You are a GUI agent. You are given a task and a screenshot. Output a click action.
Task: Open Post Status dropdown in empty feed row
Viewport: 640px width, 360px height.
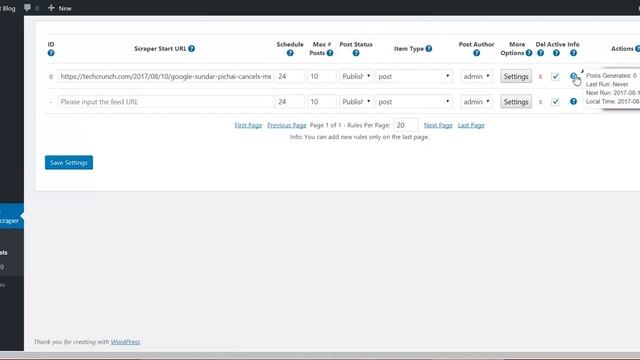pyautogui.click(x=356, y=102)
